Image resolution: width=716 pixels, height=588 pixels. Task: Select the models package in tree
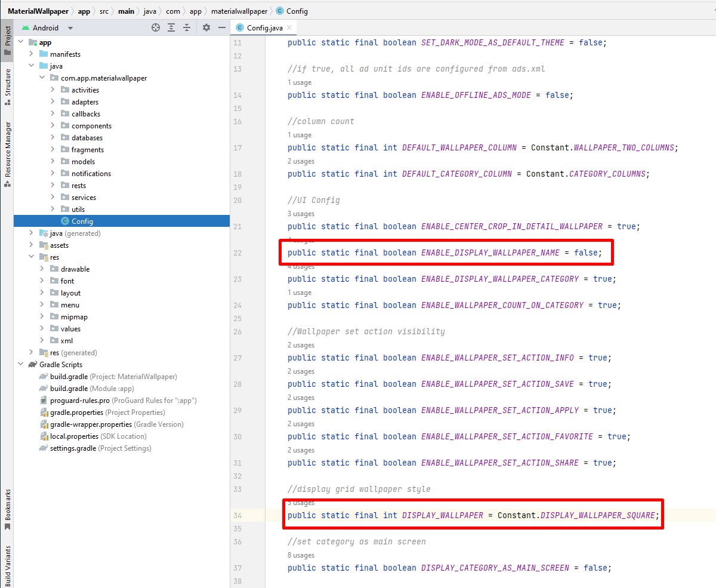pos(83,162)
